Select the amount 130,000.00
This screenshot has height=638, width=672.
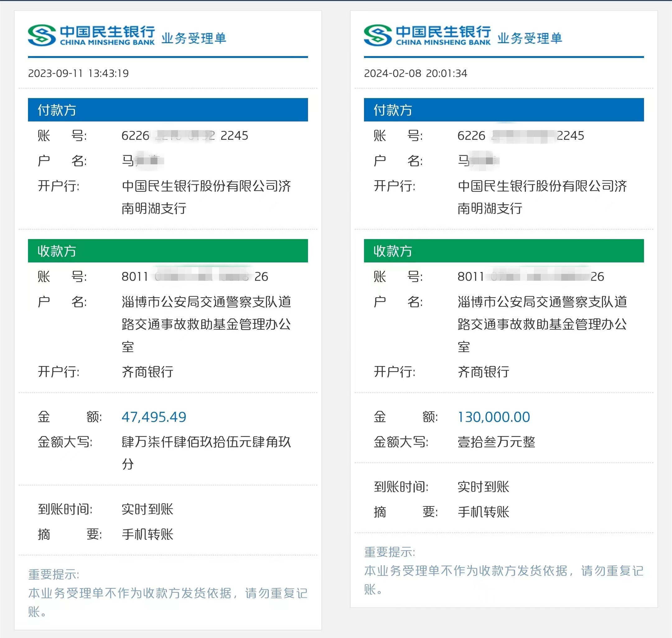494,417
